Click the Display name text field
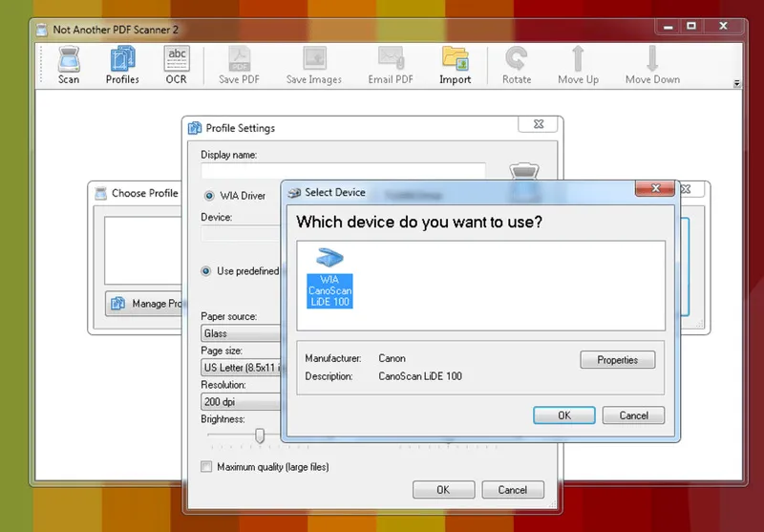The image size is (764, 532). (343, 171)
